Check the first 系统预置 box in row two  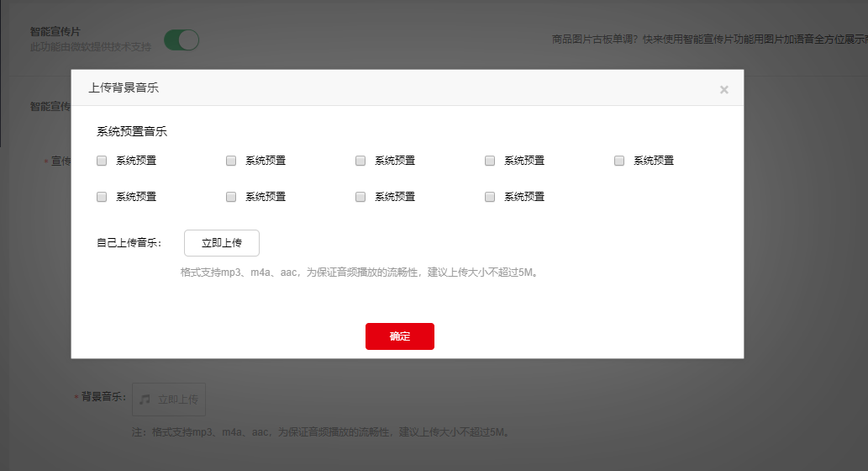pyautogui.click(x=102, y=197)
